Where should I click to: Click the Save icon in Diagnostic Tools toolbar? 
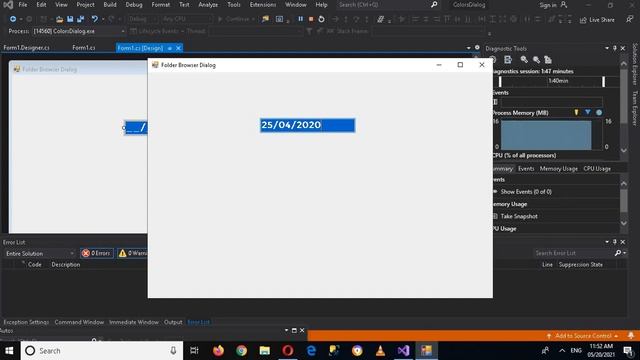coord(508,60)
